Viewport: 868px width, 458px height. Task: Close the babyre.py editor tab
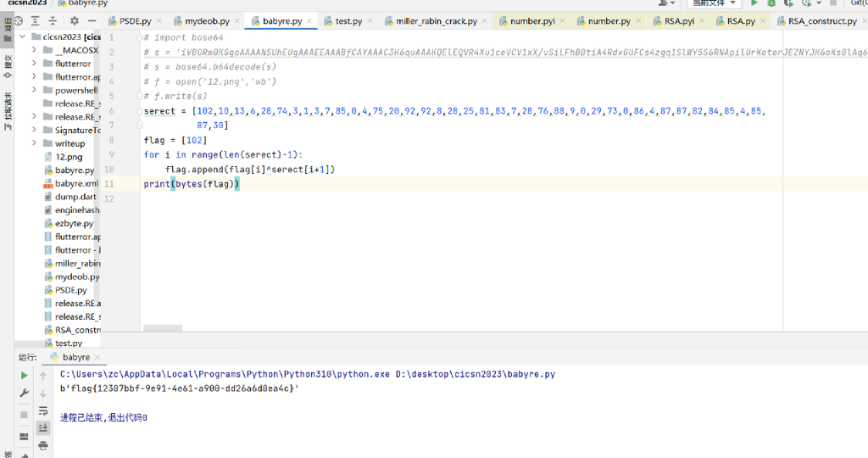(310, 21)
